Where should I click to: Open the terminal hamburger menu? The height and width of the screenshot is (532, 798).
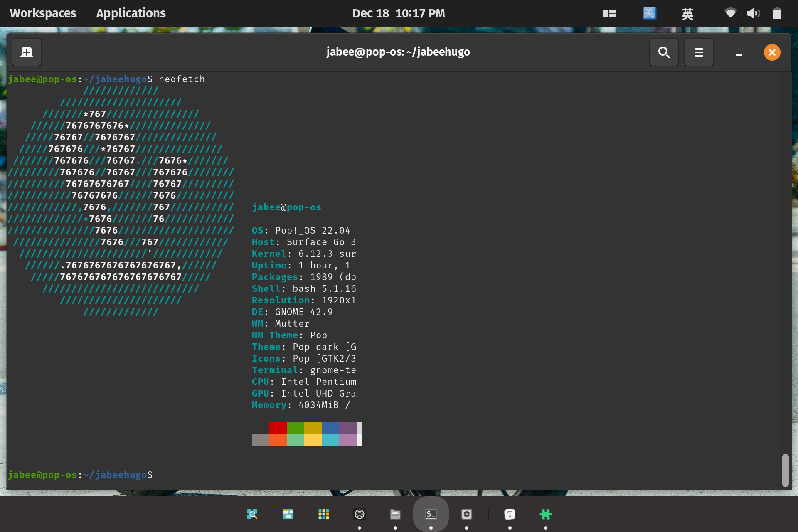click(x=699, y=52)
